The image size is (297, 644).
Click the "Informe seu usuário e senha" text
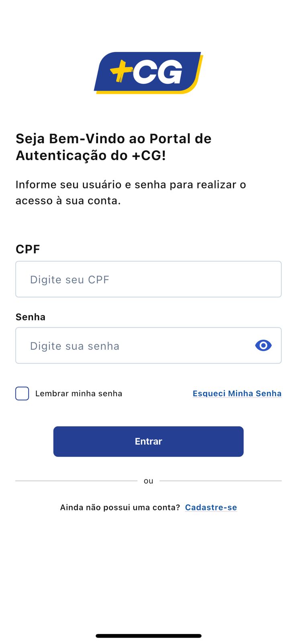131,192
